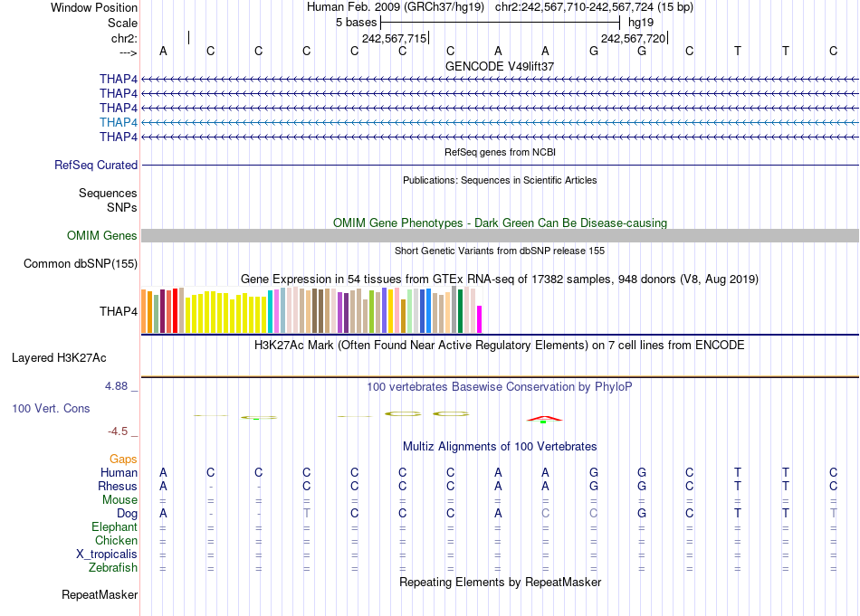The height and width of the screenshot is (616, 860).
Task: Select the Dog alignment row label
Action: pyautogui.click(x=127, y=514)
